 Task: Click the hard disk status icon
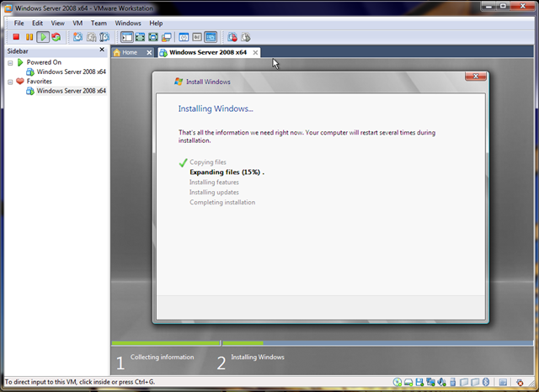point(408,382)
